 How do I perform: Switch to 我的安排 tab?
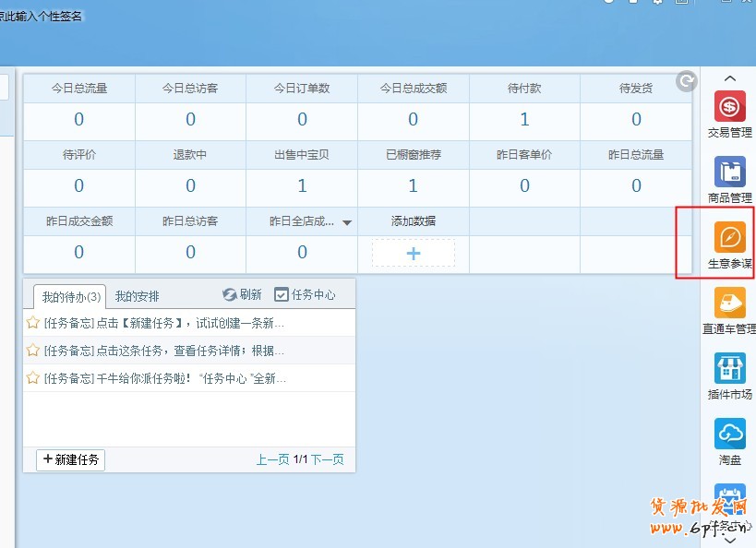pyautogui.click(x=137, y=296)
